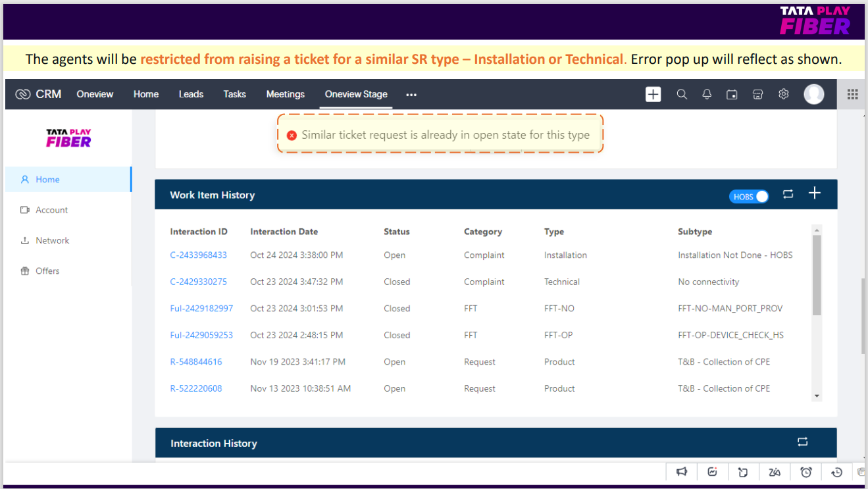Viewport: 868px width, 489px height.
Task: Open interaction R-522220608
Action: tap(196, 388)
